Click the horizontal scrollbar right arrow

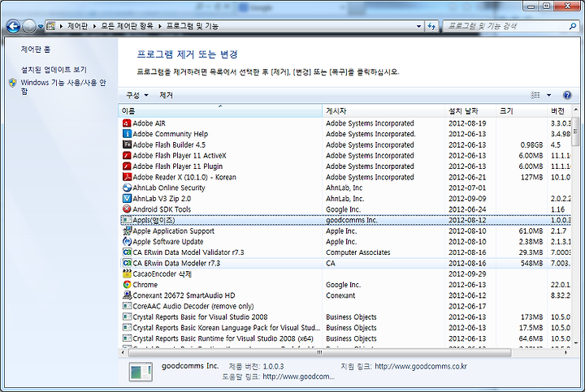pos(566,352)
